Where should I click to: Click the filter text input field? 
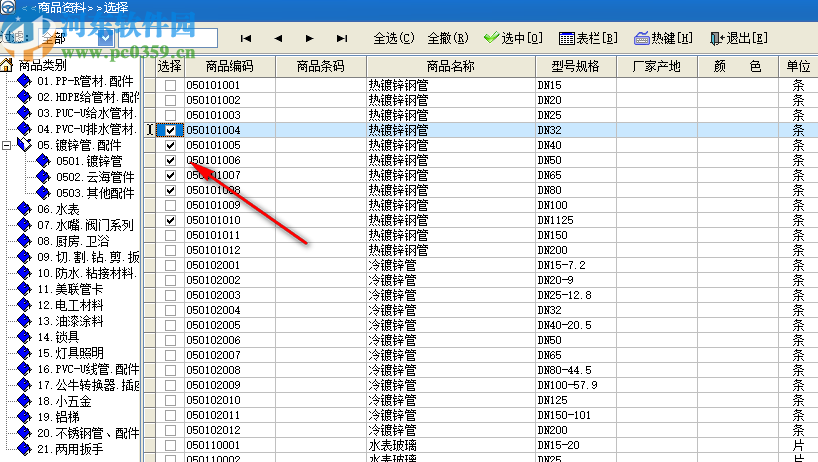pos(168,38)
